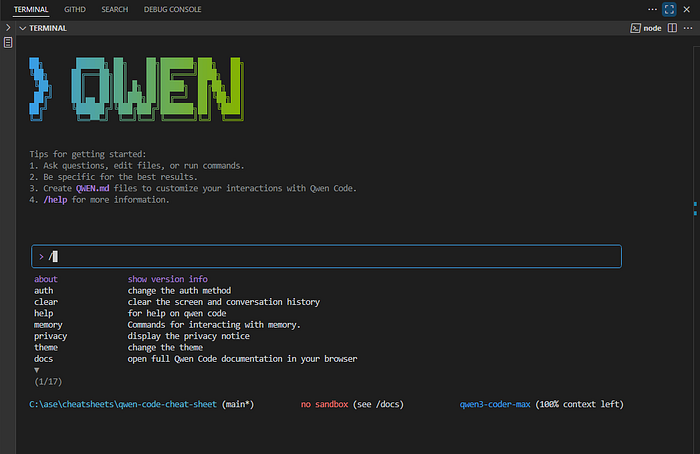Select the 'clear' command suggestion
This screenshot has width=700, height=454.
point(46,302)
